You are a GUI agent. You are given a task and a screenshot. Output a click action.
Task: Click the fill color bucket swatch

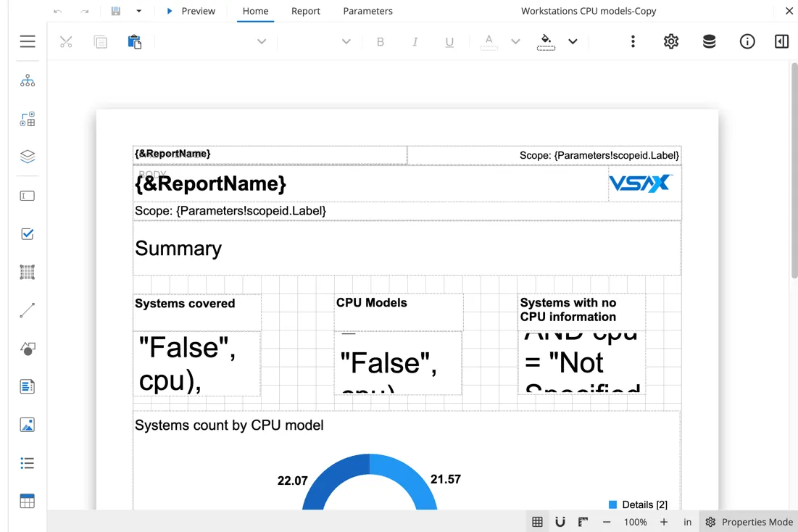click(x=546, y=41)
